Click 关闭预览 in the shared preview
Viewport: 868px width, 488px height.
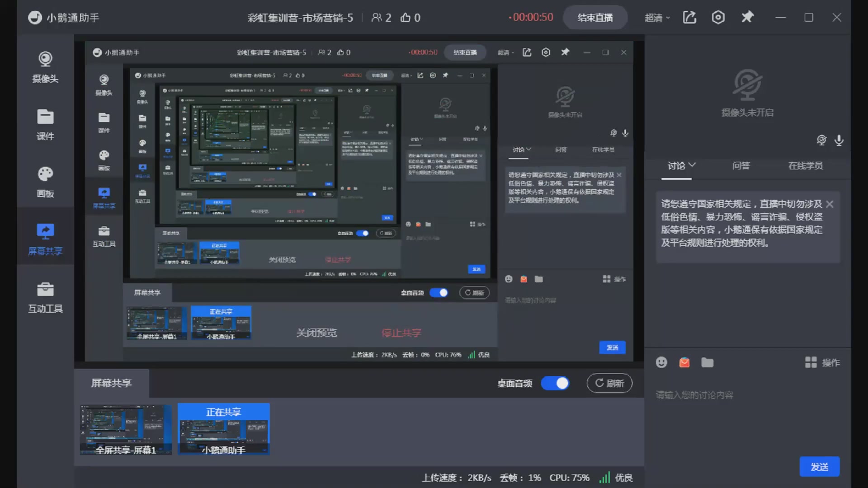[x=316, y=333]
